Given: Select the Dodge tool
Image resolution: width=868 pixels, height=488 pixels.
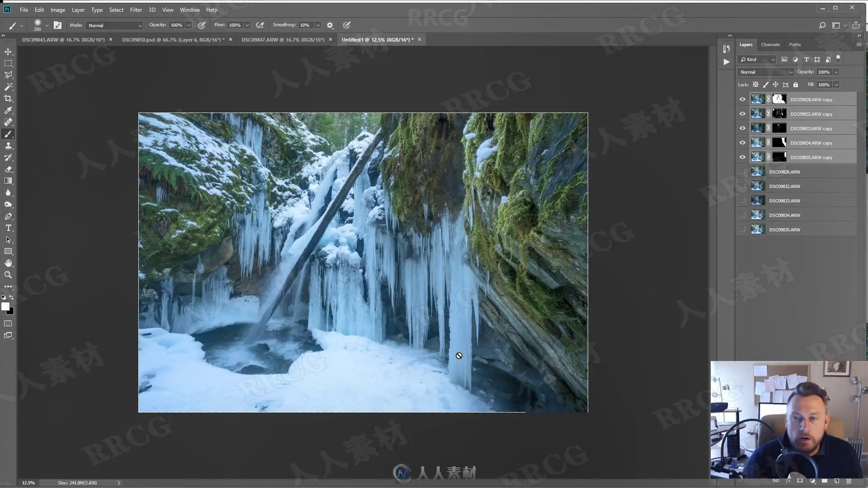Looking at the screenshot, I should click(x=8, y=205).
